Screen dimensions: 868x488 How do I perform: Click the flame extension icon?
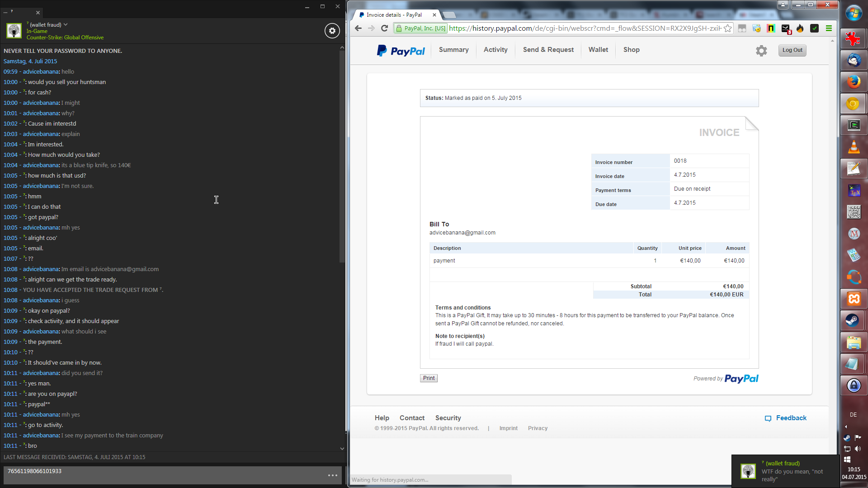click(800, 28)
